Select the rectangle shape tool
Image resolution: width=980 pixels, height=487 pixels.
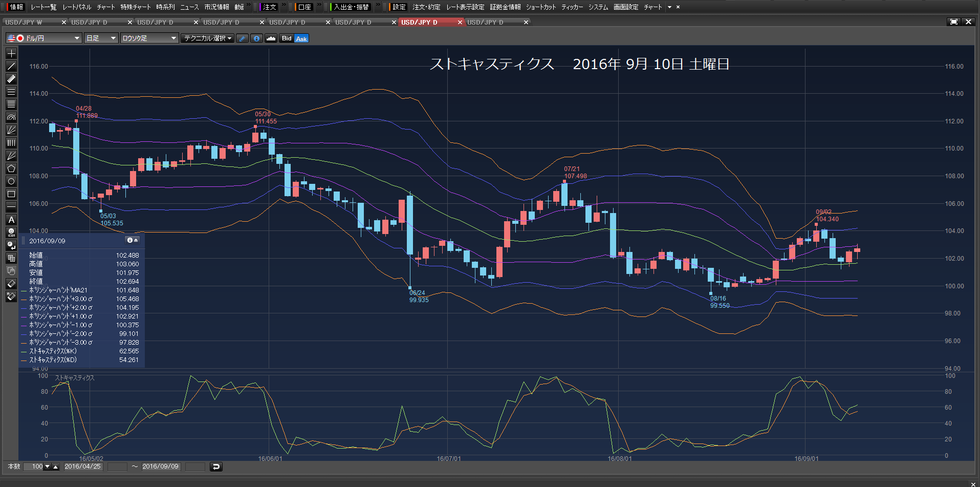11,194
